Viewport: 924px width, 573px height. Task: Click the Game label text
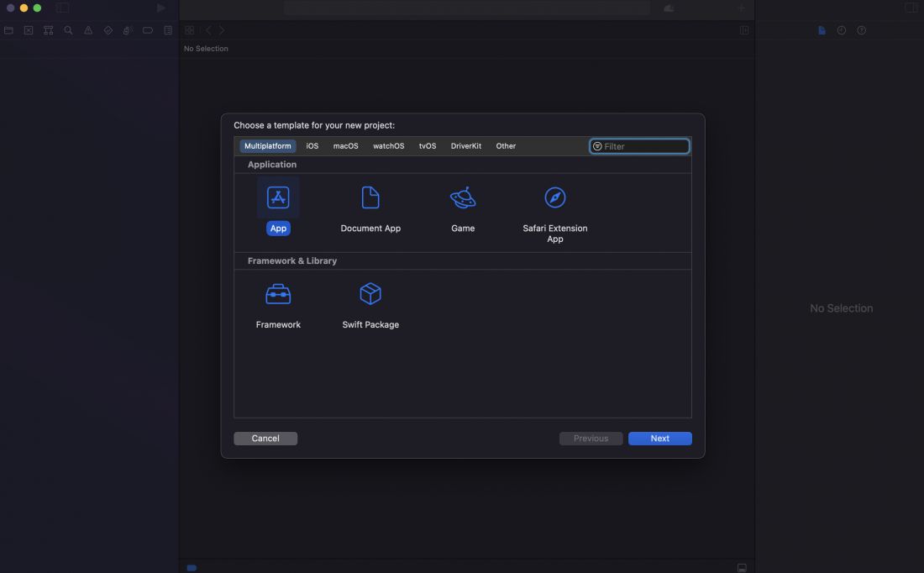463,229
